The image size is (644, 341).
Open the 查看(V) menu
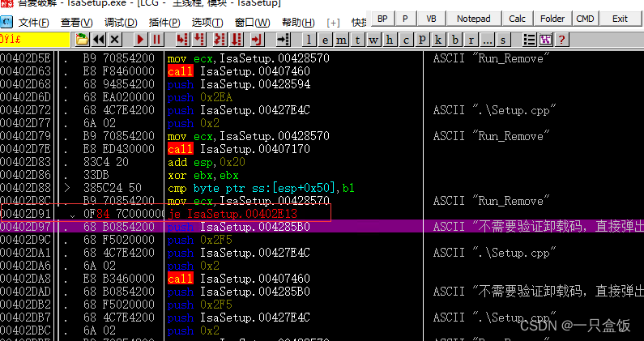coord(76,22)
